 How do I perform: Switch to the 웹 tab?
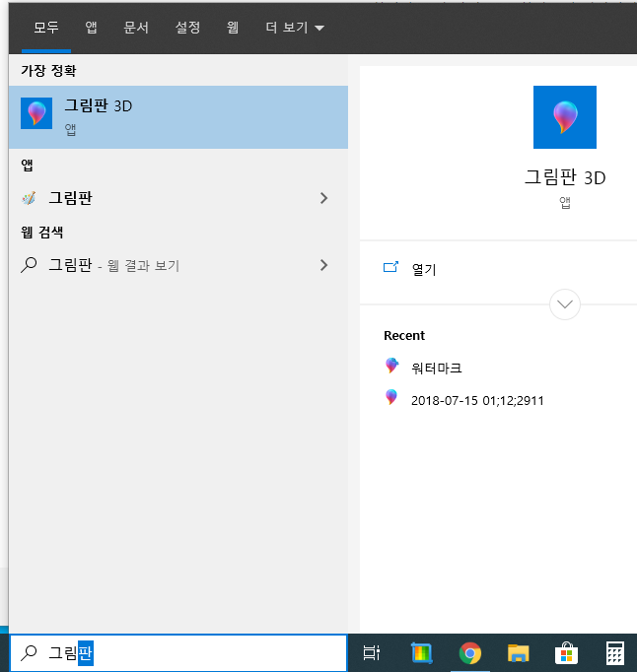[x=233, y=28]
